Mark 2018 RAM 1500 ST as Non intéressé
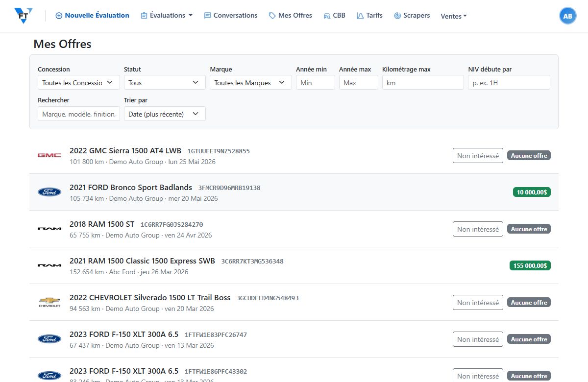The image size is (588, 382). coord(478,229)
